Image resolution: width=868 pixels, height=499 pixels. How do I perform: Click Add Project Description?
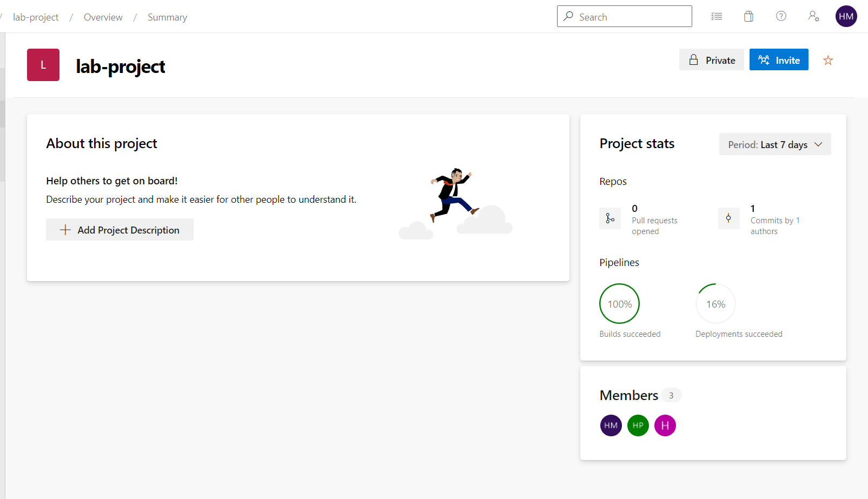pos(120,230)
